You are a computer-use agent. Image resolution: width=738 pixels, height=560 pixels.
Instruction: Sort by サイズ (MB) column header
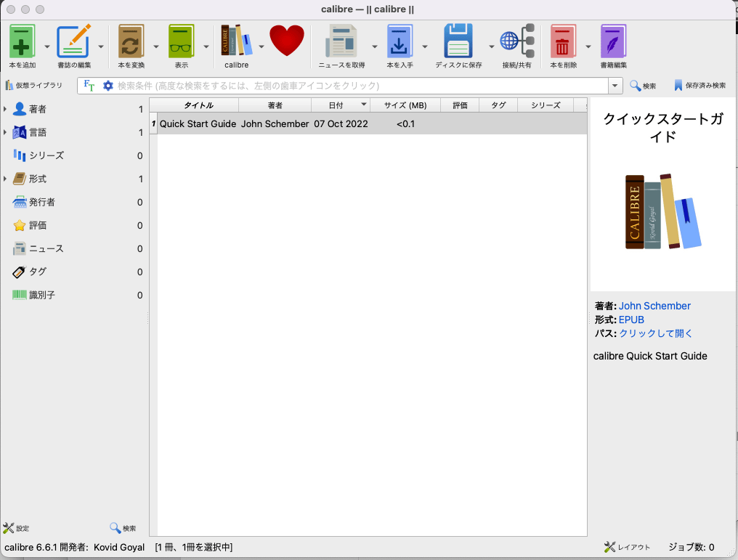click(405, 105)
